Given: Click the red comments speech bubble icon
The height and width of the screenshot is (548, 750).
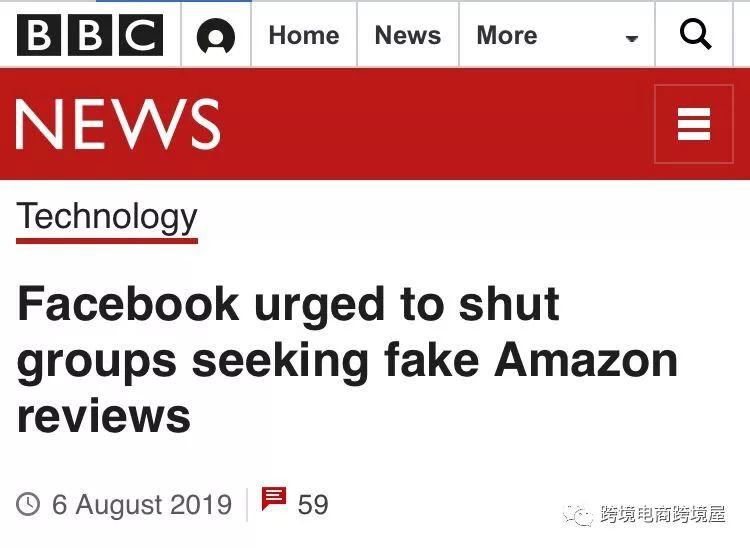Looking at the screenshot, I should [274, 499].
